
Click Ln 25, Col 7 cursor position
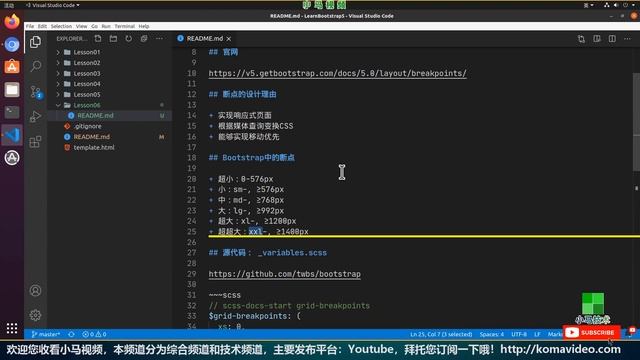pos(441,334)
